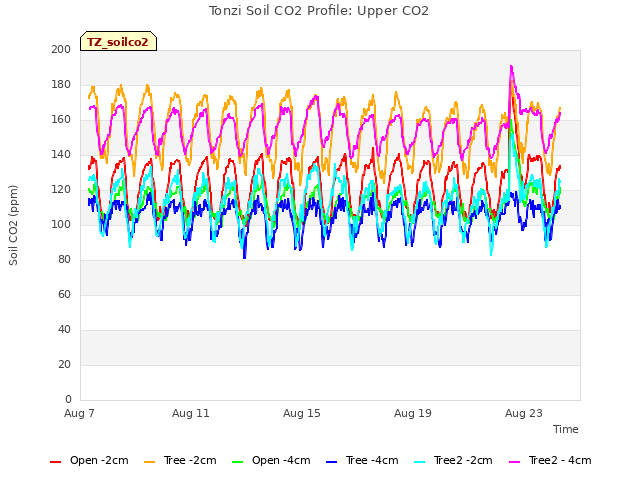Toggle the Open -2cm legend entry
This screenshot has height=480, width=640.
[x=89, y=461]
